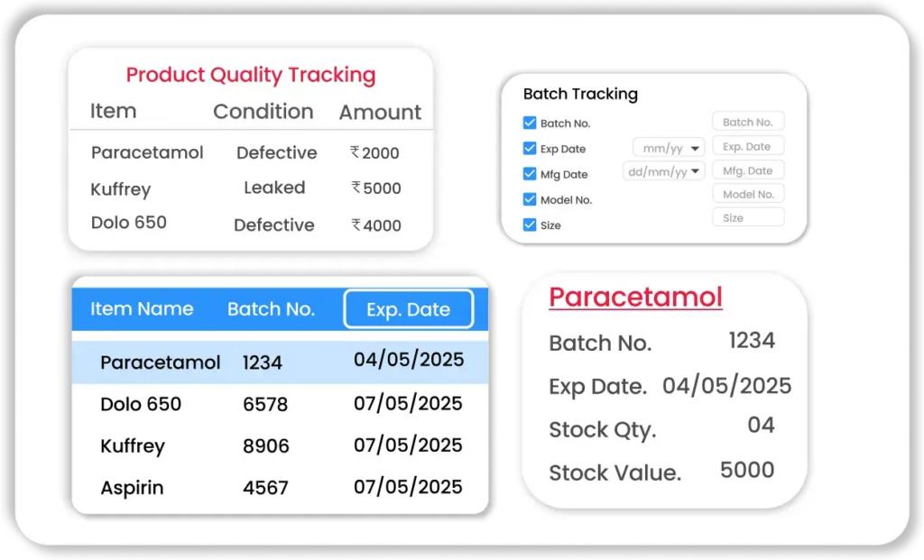Toggle the Size checkbox

pyautogui.click(x=530, y=225)
